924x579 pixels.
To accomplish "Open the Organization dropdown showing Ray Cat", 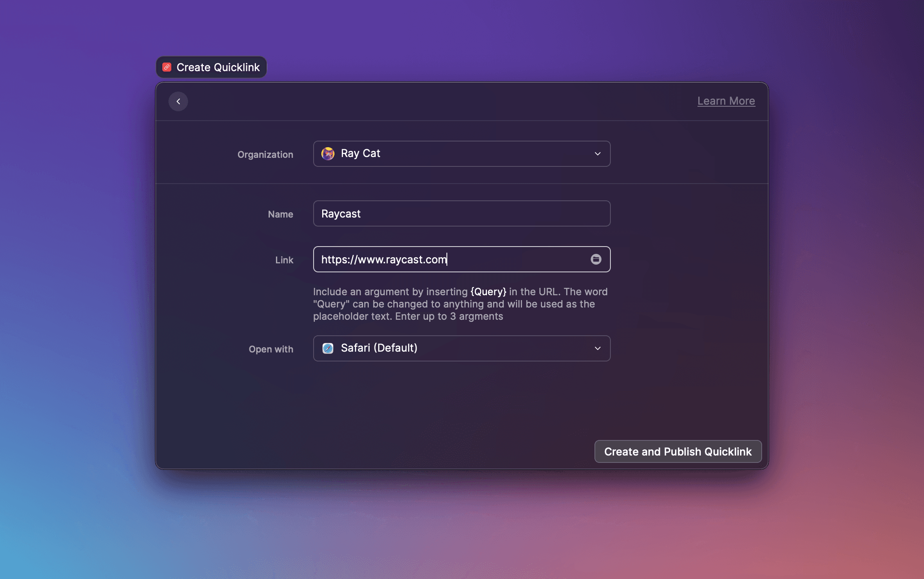I will pos(461,154).
